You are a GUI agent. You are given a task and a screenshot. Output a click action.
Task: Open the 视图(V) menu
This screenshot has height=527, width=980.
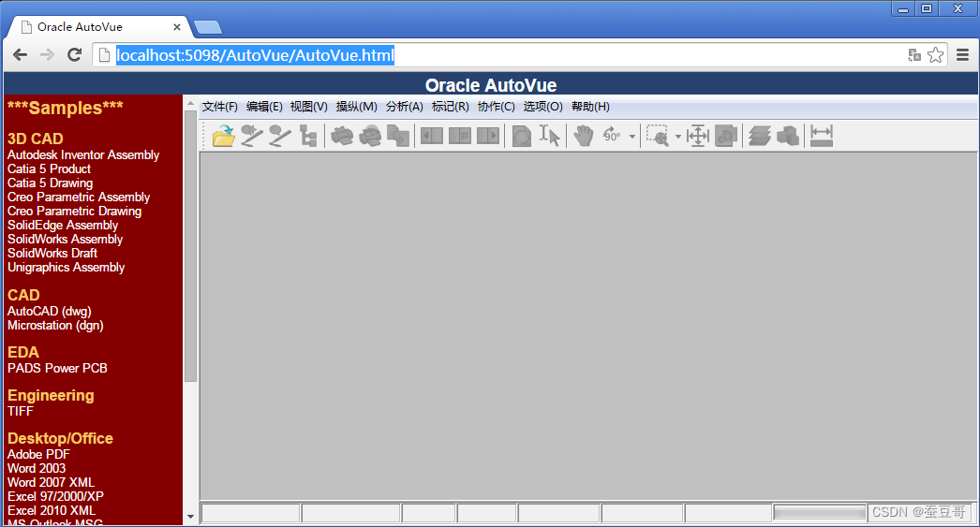tap(309, 107)
